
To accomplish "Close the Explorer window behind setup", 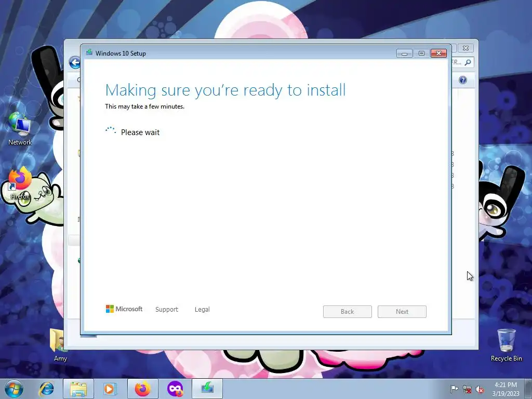I will (466, 48).
